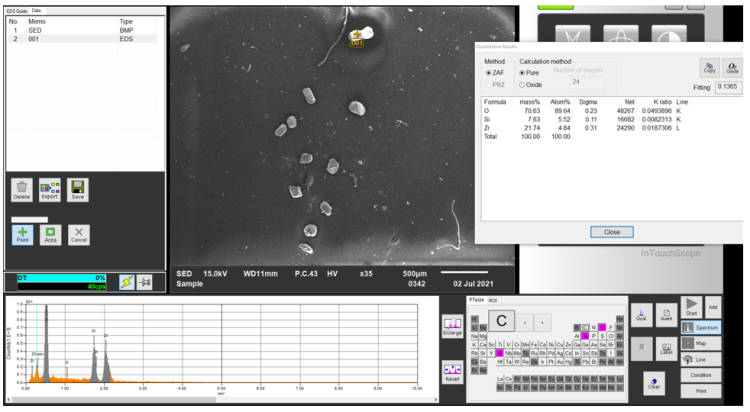Viewport: 750px width, 412px height.
Task: Select the Area analysis tool
Action: pyautogui.click(x=50, y=234)
